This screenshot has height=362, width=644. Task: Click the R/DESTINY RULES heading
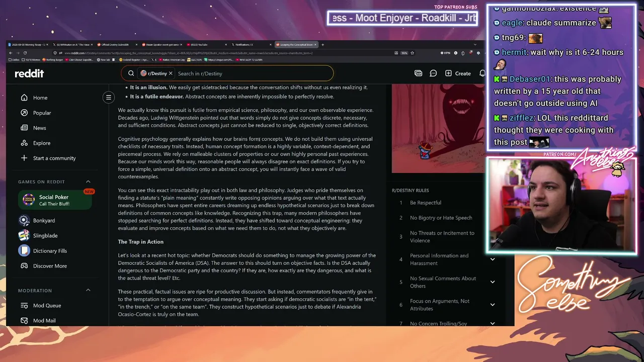tap(411, 190)
